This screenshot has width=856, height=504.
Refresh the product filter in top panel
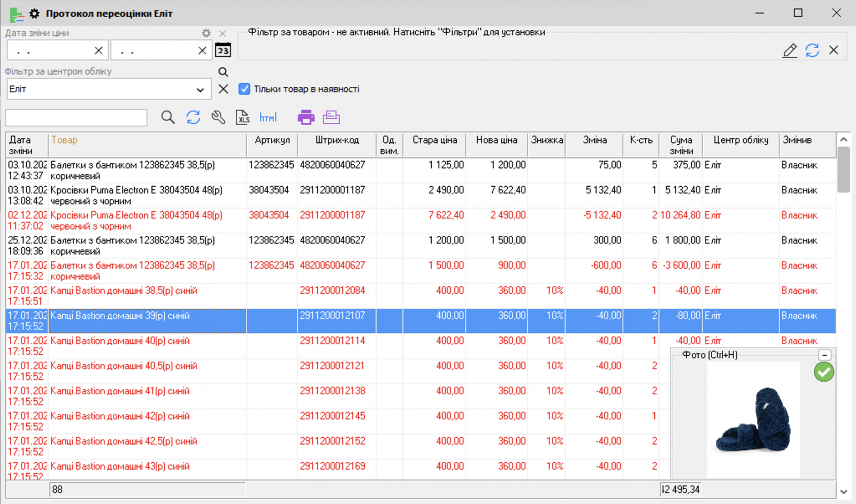[812, 50]
